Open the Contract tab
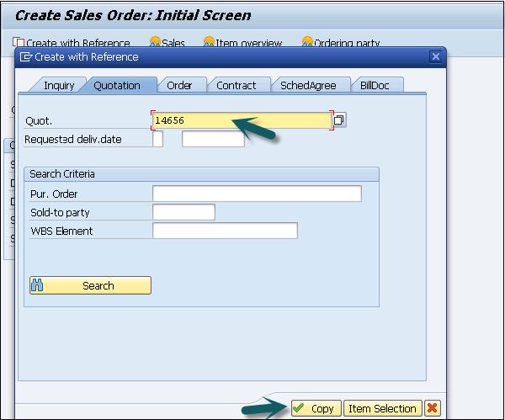Viewport: 505px width, 420px height. [236, 86]
